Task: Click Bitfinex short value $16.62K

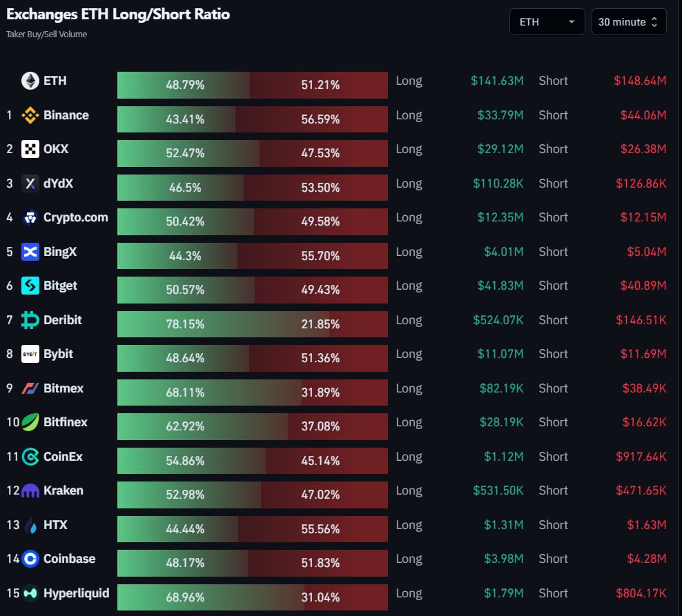Action: (x=644, y=422)
